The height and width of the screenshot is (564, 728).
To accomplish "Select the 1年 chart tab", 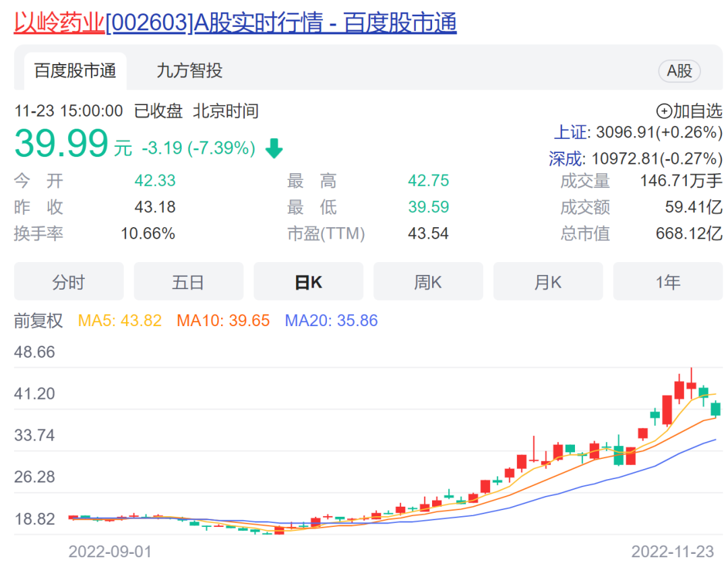I will pos(667,282).
